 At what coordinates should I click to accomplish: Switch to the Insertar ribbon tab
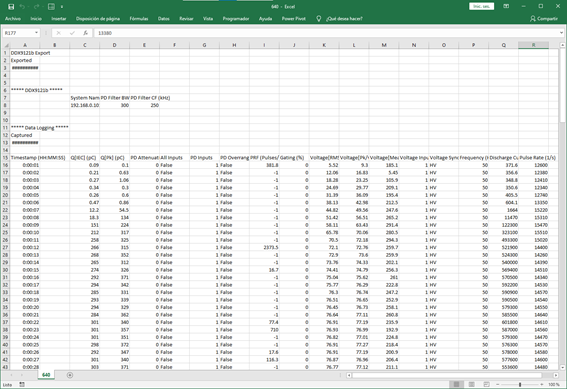59,18
